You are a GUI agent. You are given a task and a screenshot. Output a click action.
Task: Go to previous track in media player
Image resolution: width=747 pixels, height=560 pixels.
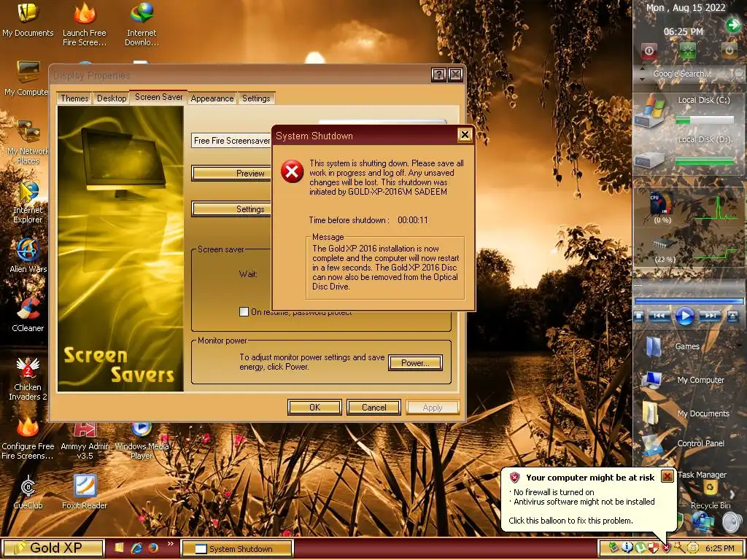[659, 316]
